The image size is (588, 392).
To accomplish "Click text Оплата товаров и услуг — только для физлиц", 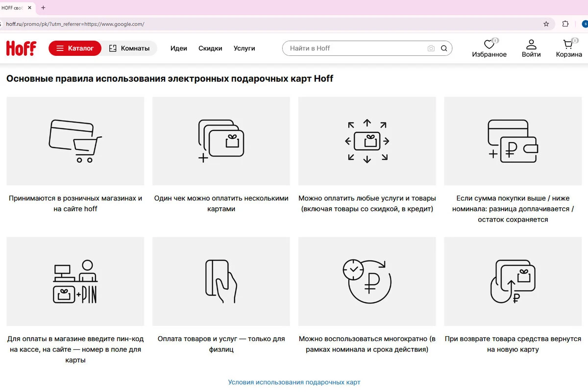I will pos(221,344).
